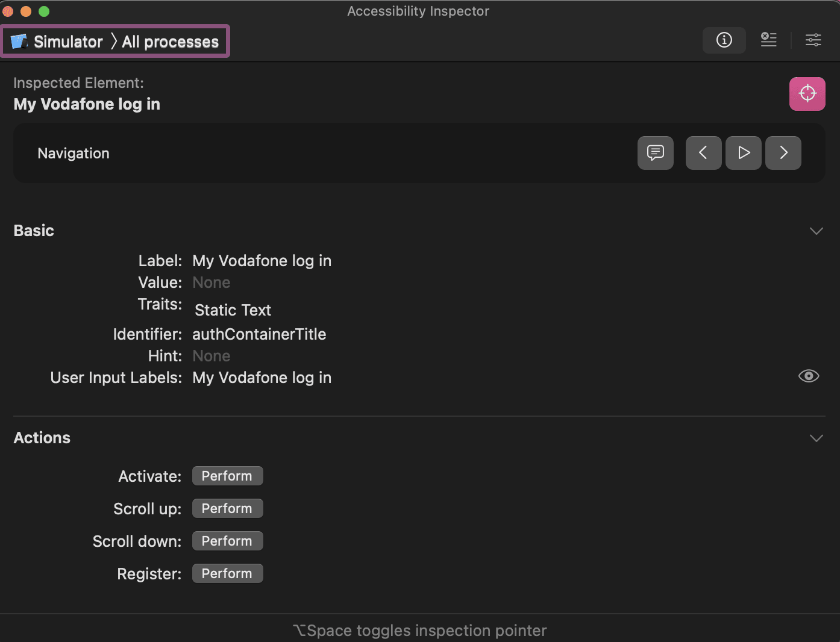Perform the Register action

click(227, 573)
